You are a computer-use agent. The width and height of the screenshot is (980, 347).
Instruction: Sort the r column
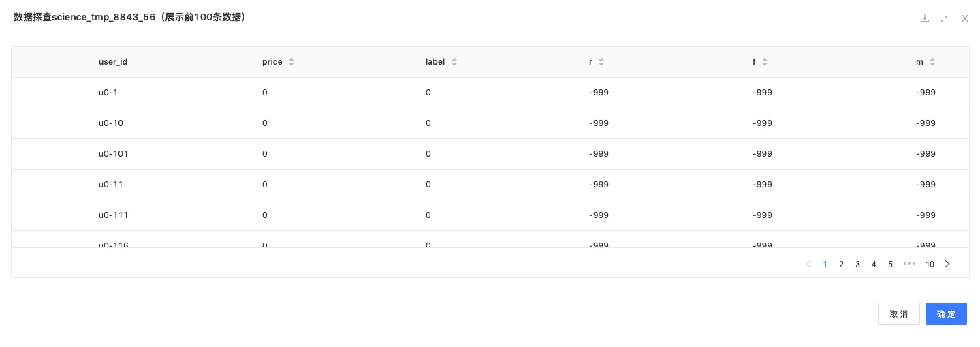click(x=601, y=62)
